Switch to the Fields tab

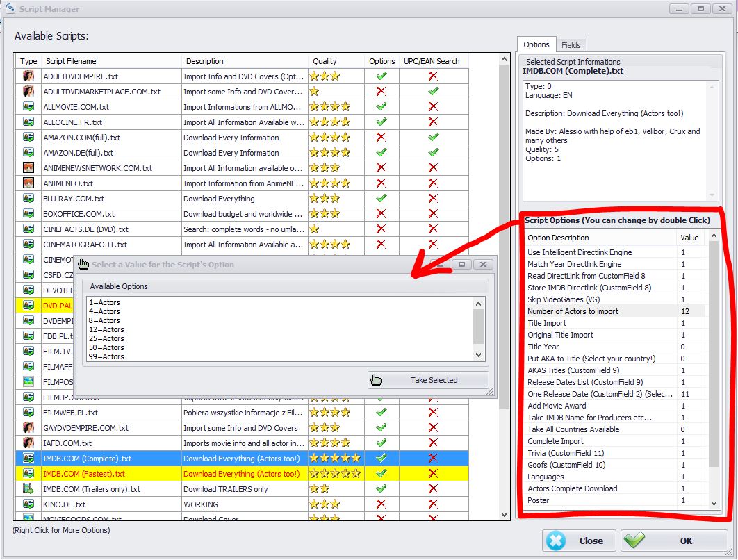[x=571, y=45]
